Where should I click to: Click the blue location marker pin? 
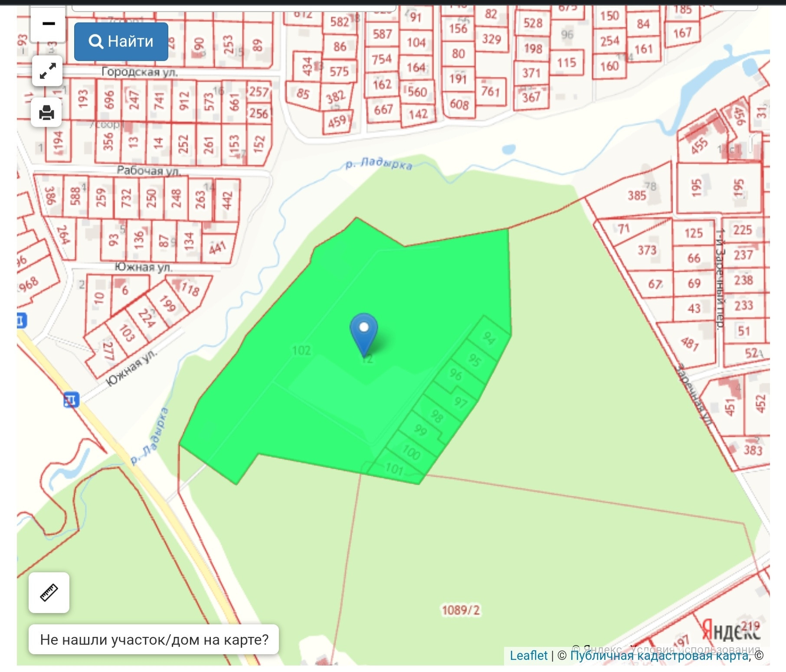[364, 335]
